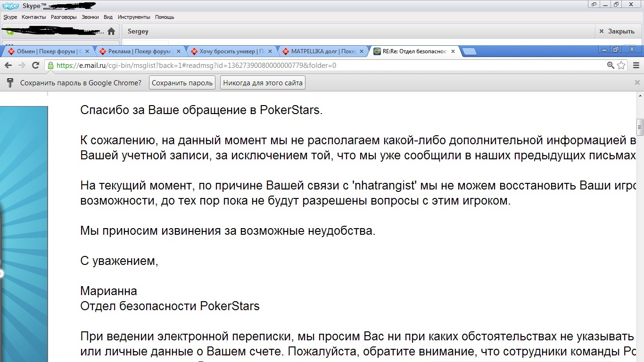The width and height of the screenshot is (644, 362).
Task: Switch to 'Обмен | Покер форум' tab
Action: (x=47, y=51)
